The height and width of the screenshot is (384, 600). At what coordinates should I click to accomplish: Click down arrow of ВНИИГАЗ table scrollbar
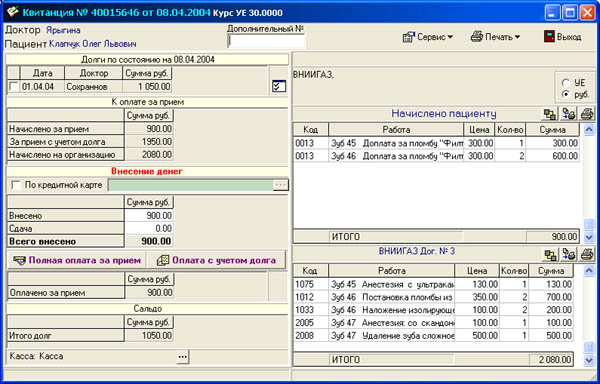coord(589,360)
